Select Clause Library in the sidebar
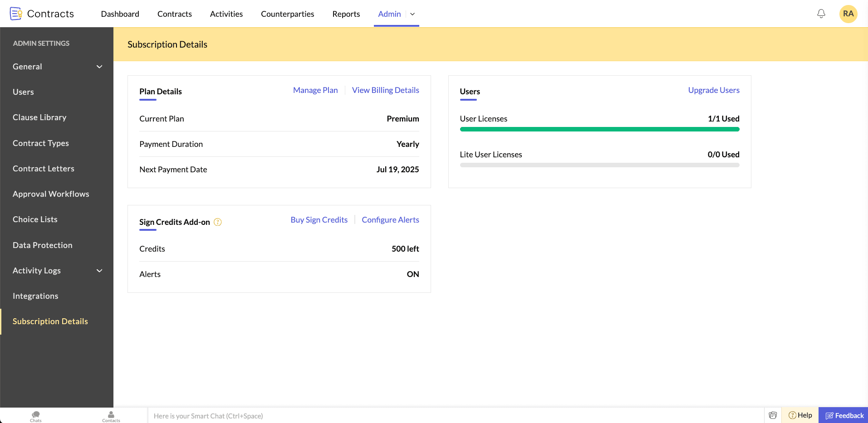868x423 pixels. 39,117
